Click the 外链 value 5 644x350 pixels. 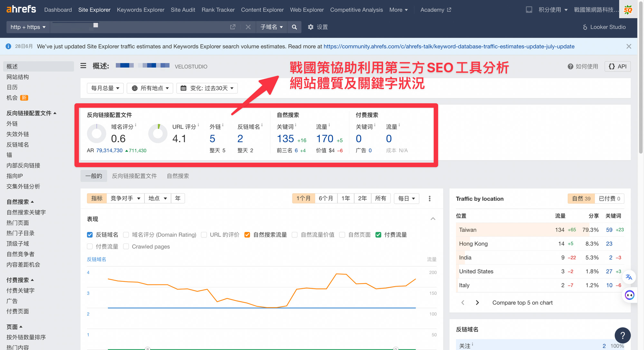(212, 139)
